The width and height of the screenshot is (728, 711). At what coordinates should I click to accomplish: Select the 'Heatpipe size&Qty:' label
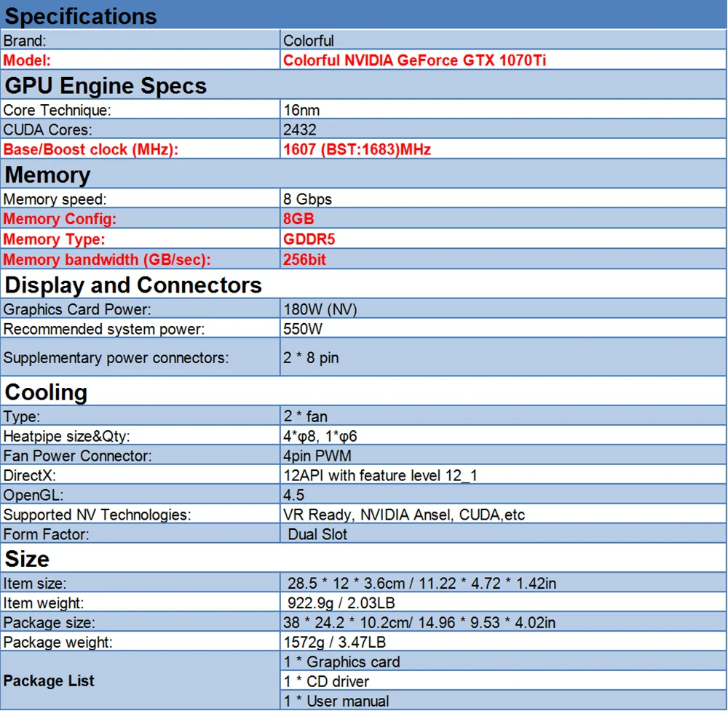(67, 436)
